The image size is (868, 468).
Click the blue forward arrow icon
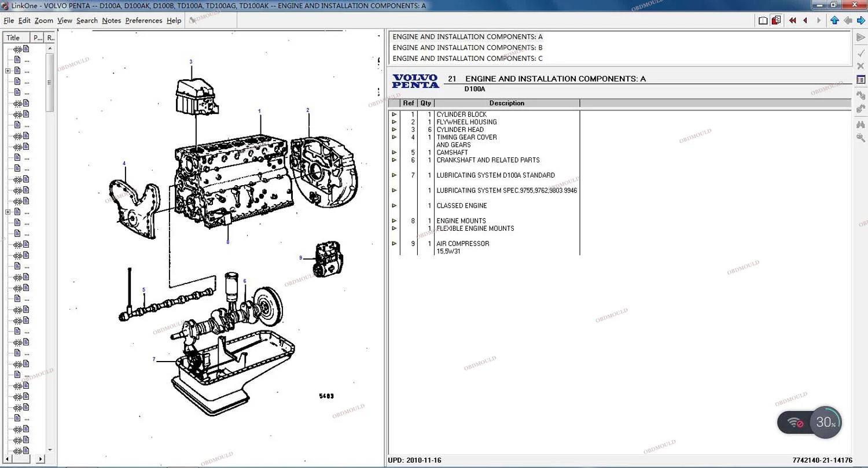861,20
